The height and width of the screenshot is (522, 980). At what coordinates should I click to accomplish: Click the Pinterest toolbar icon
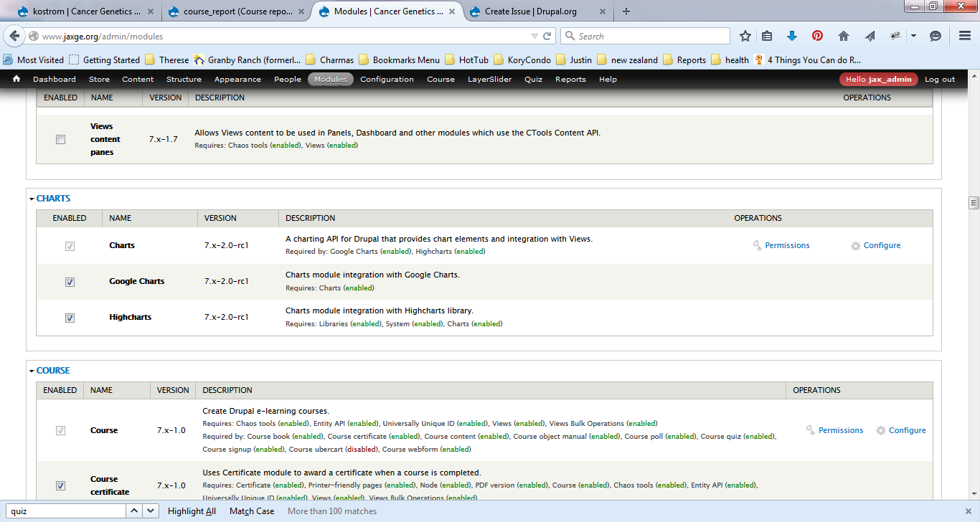817,35
